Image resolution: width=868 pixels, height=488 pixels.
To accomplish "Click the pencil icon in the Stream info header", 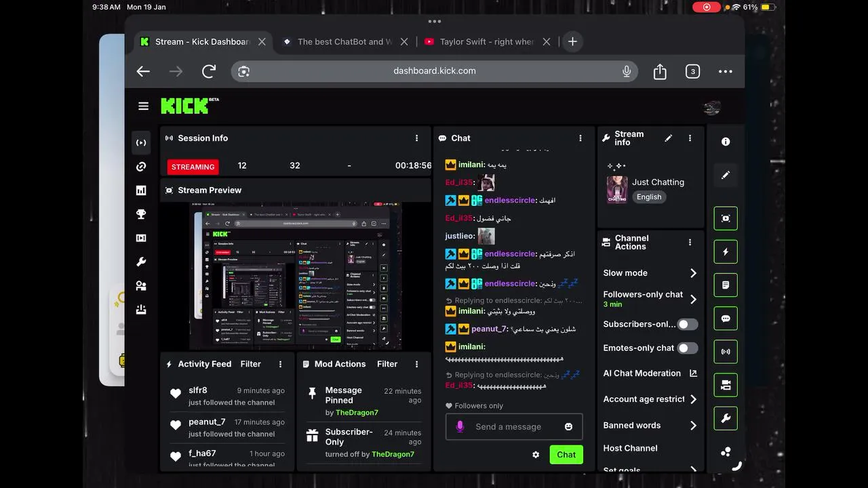I will [669, 138].
